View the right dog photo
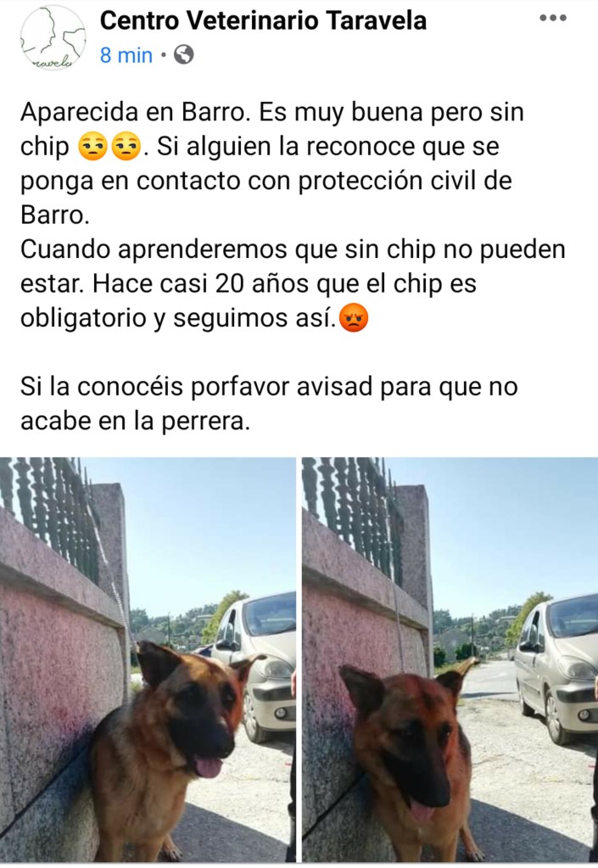 pyautogui.click(x=450, y=660)
